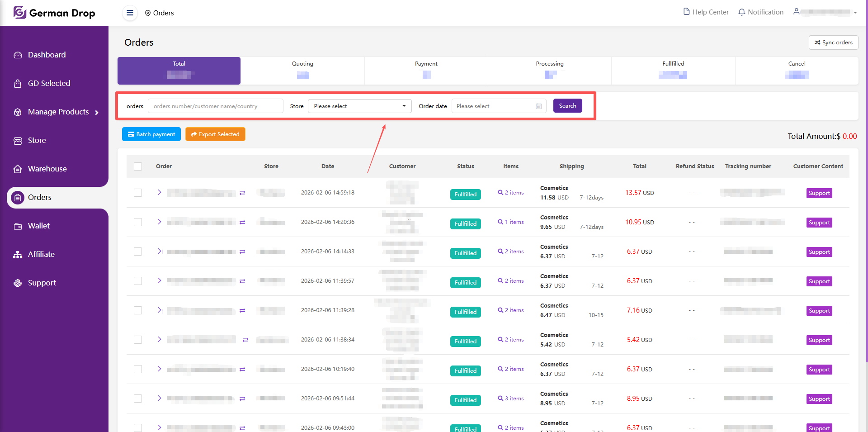Click the Notification bell icon
The image size is (868, 432).
741,12
